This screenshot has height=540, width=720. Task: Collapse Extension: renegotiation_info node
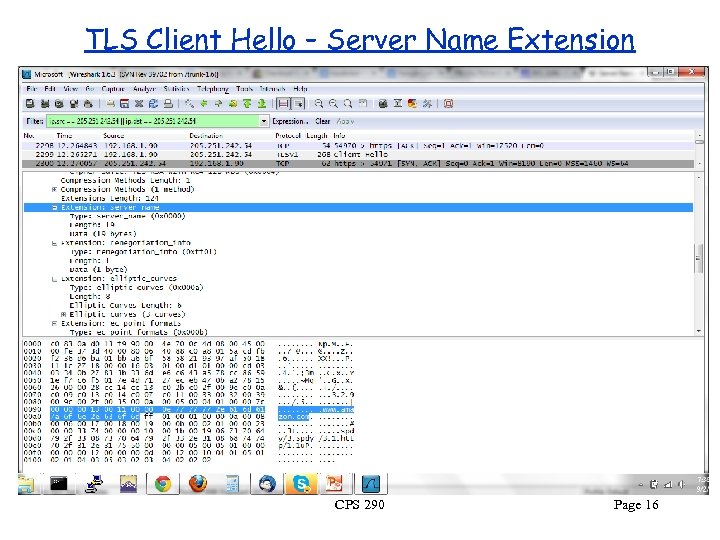[x=55, y=243]
